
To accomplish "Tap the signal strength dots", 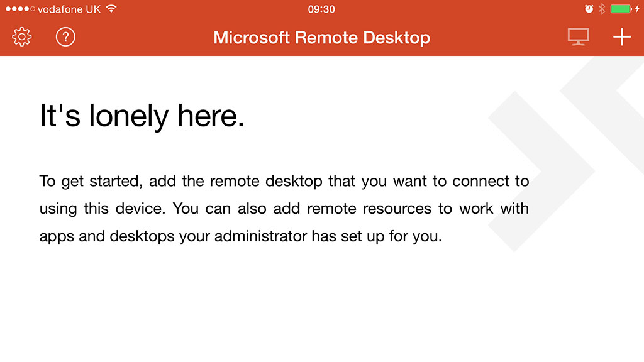I will pos(19,9).
